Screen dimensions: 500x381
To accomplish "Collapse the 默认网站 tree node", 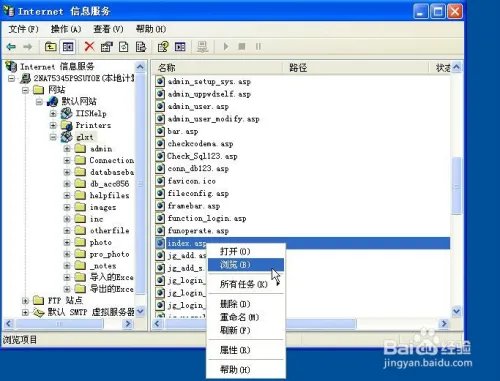I will (x=39, y=102).
